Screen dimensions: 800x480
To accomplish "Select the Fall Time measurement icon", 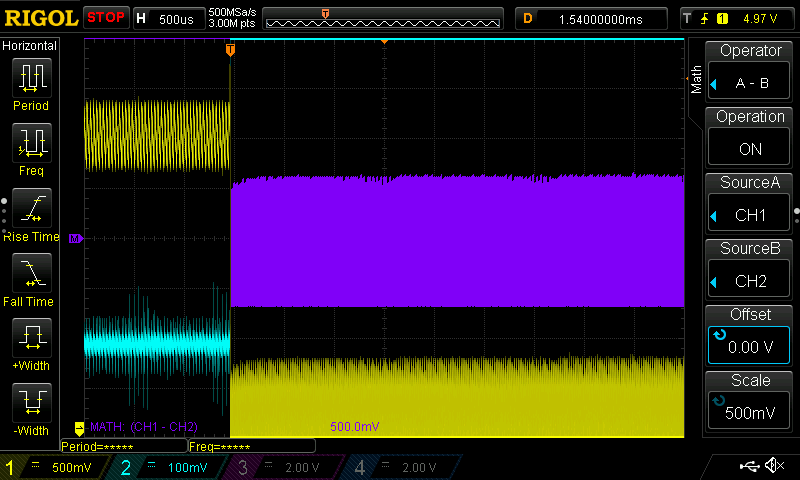I will (32, 273).
